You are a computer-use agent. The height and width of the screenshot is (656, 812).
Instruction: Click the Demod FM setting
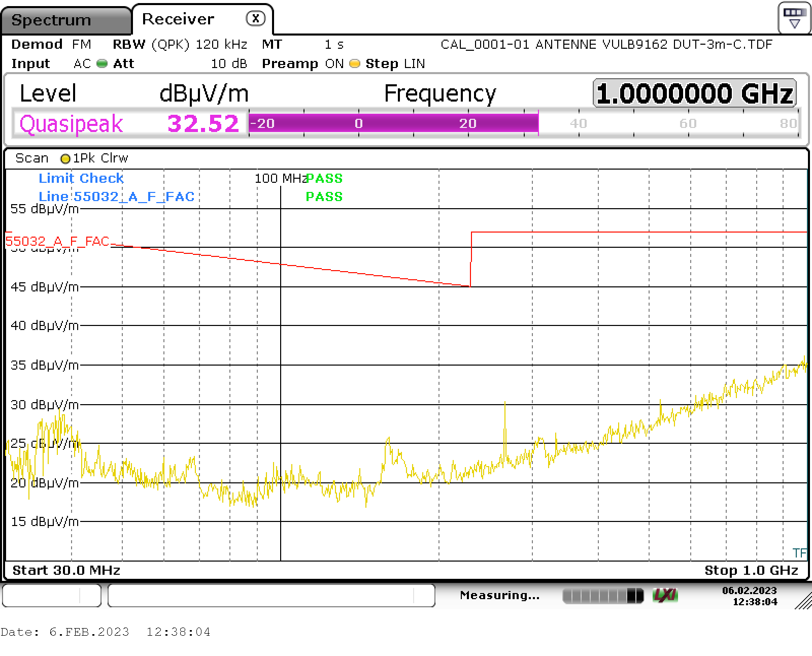pyautogui.click(x=51, y=44)
